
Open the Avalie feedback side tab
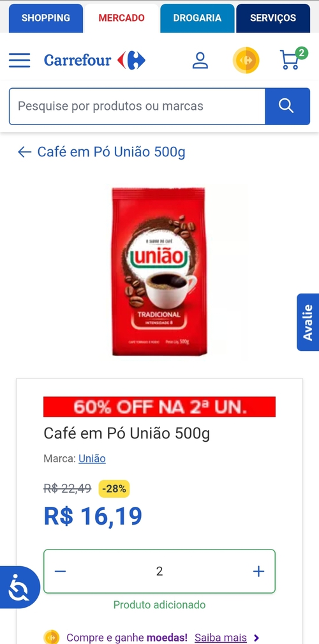[308, 322]
